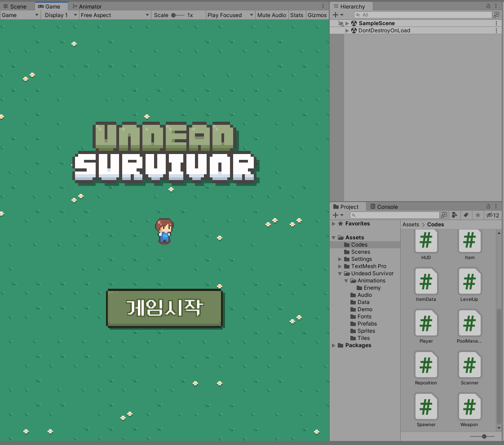Click Project create asset plus button
Screen dimensions: 504x445
[338, 215]
